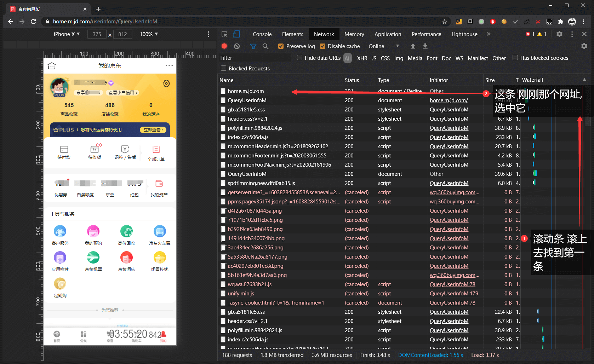Open a new browser tab
Screen dimensions: 594x364
tap(98, 9)
